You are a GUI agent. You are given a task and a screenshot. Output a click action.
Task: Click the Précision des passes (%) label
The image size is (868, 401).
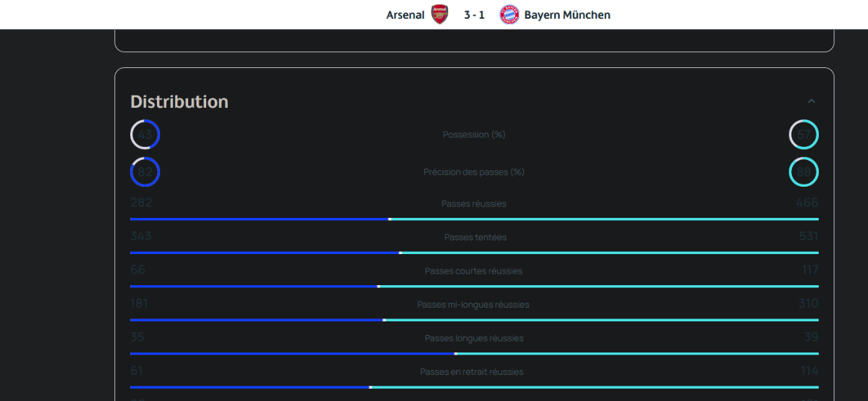coord(475,172)
